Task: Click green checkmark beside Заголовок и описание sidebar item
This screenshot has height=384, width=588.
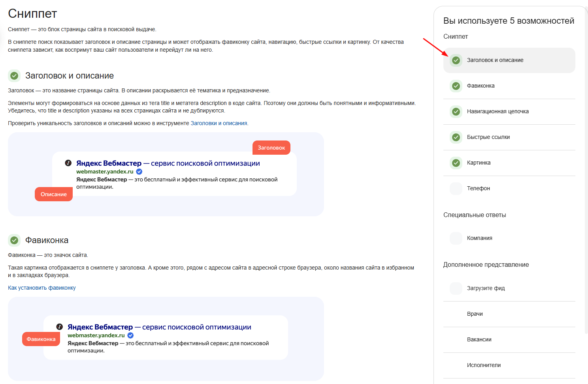Action: [456, 60]
